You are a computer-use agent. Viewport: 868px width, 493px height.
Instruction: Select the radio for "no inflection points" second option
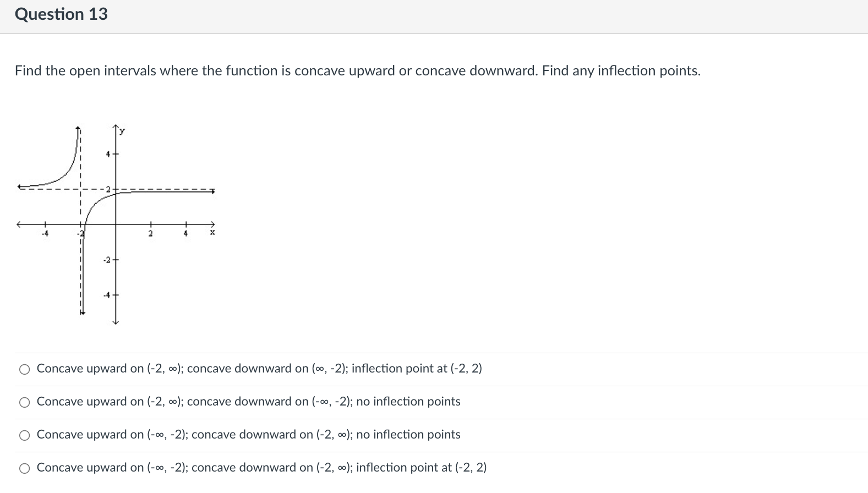point(24,402)
